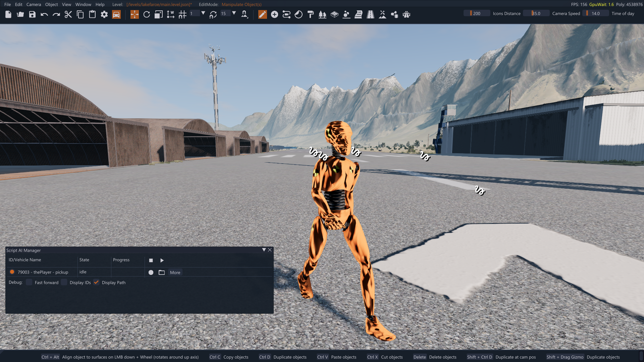This screenshot has width=644, height=362.
Task: Open the hand-and-nodes icon before the last tool
Action: (395, 14)
